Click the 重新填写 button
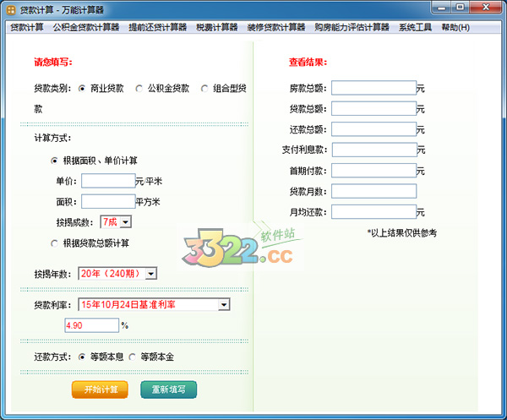507x420 pixels. pos(168,390)
